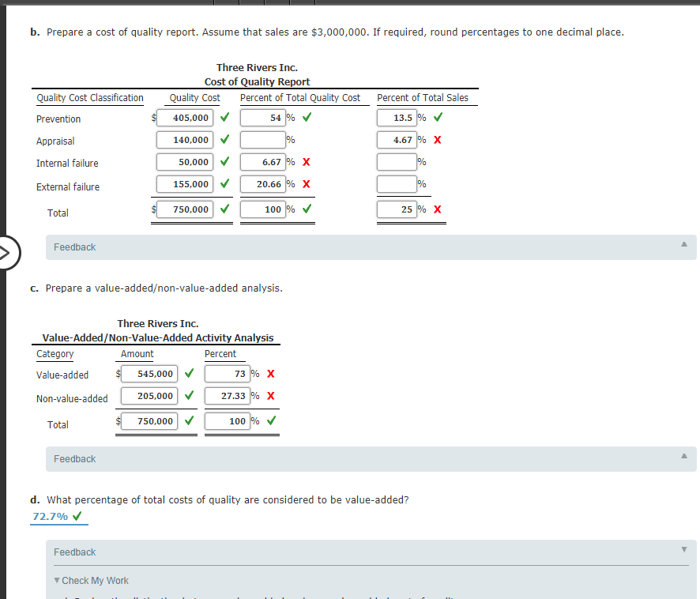Expand the Feedback panel in part d

pyautogui.click(x=684, y=549)
